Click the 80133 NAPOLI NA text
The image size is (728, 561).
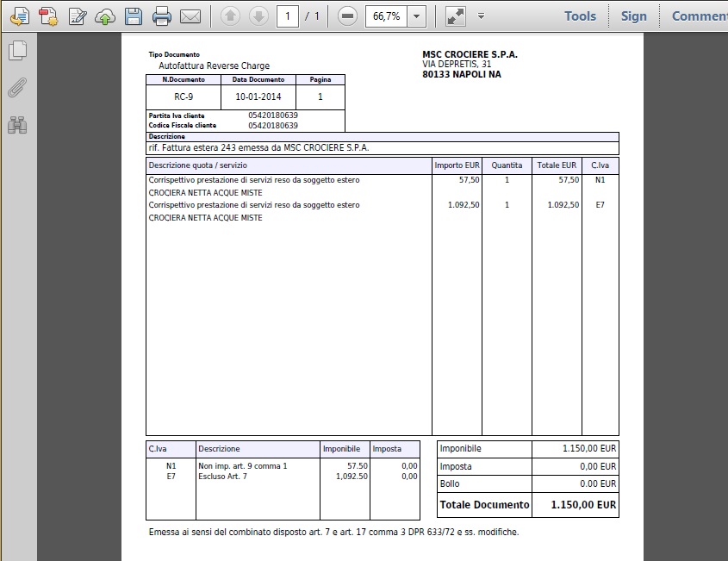[x=462, y=74]
